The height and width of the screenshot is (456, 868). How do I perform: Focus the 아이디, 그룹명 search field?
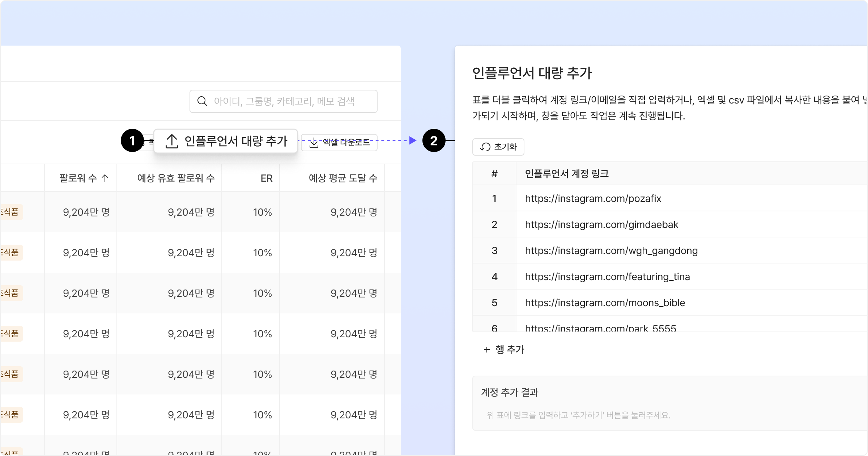point(284,101)
